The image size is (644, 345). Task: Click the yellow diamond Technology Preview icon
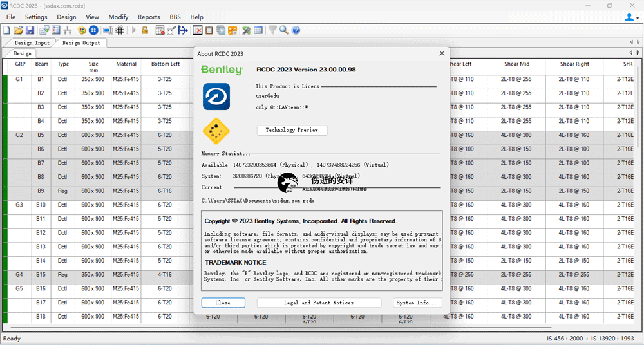coord(216,131)
